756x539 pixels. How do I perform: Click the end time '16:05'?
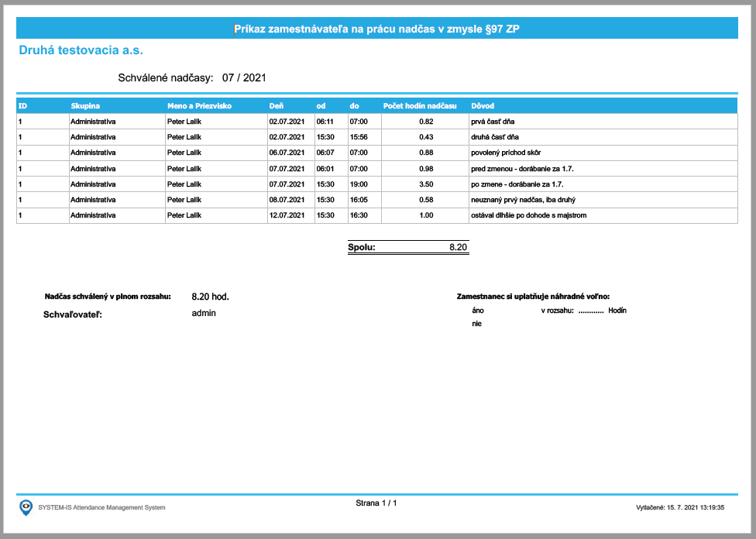point(359,200)
